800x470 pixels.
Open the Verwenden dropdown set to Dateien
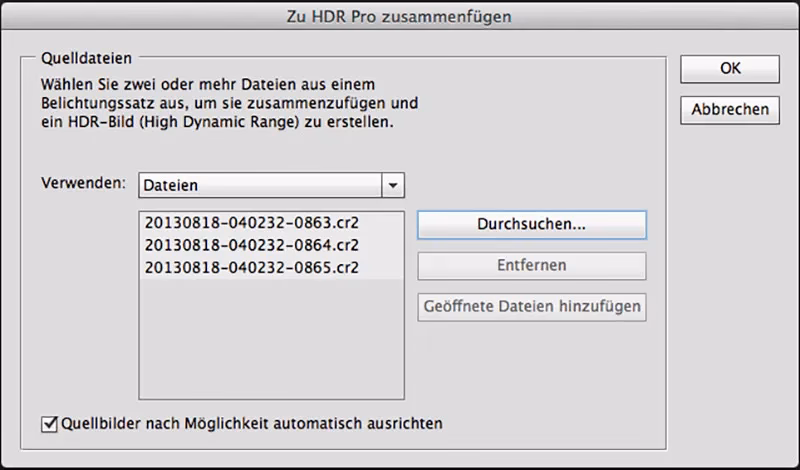point(271,185)
